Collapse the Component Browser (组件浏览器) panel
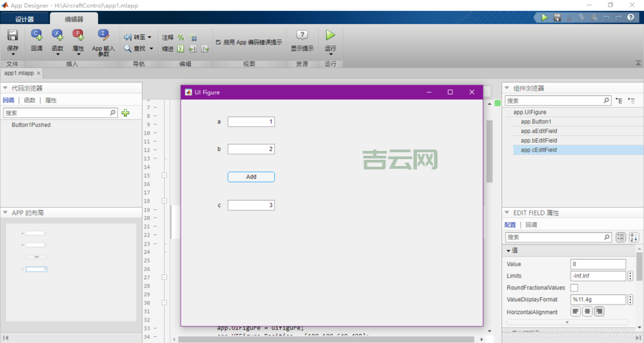The height and width of the screenshot is (343, 644). tap(507, 88)
